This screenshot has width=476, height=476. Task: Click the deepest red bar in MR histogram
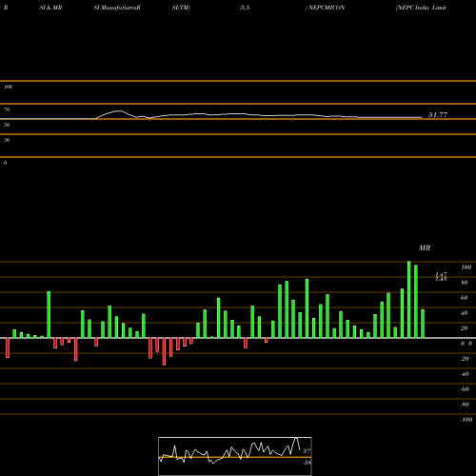[x=164, y=351]
